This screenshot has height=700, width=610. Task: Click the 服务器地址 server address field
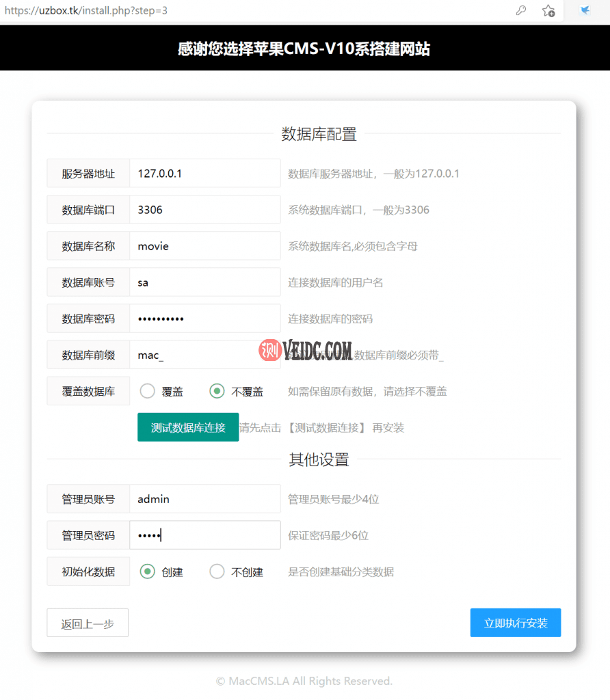pos(205,173)
